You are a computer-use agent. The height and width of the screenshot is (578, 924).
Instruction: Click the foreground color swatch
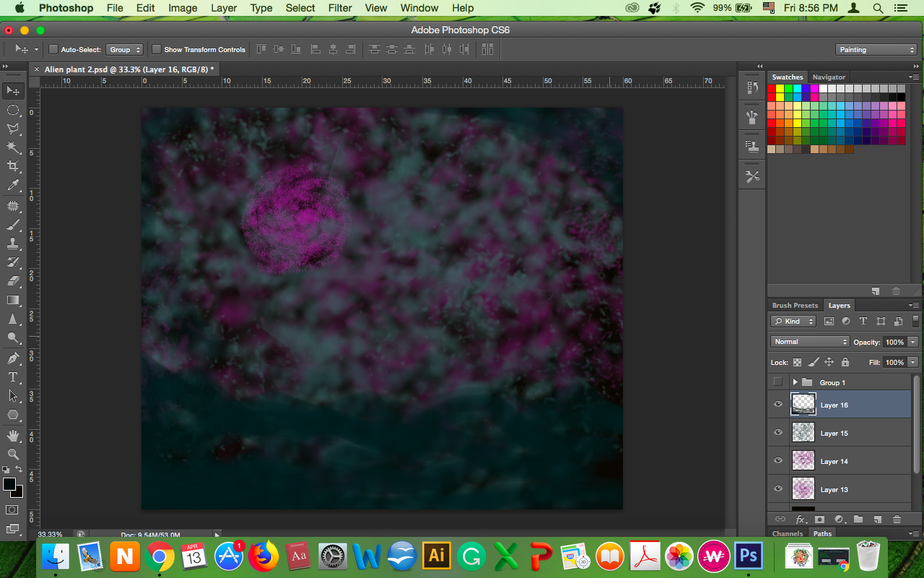pyautogui.click(x=9, y=484)
